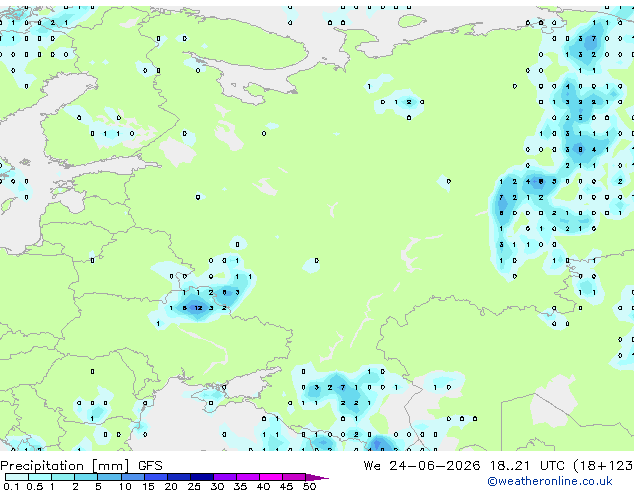Image resolution: width=634 pixels, height=490 pixels.
Task: Select the Precipitation [mm] GFS title
Action: 81,466
